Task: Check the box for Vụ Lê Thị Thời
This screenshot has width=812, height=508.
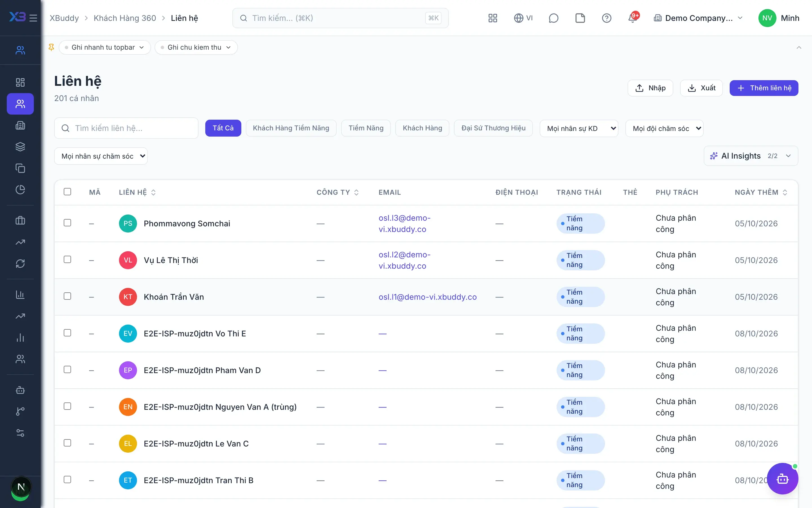Action: click(67, 260)
